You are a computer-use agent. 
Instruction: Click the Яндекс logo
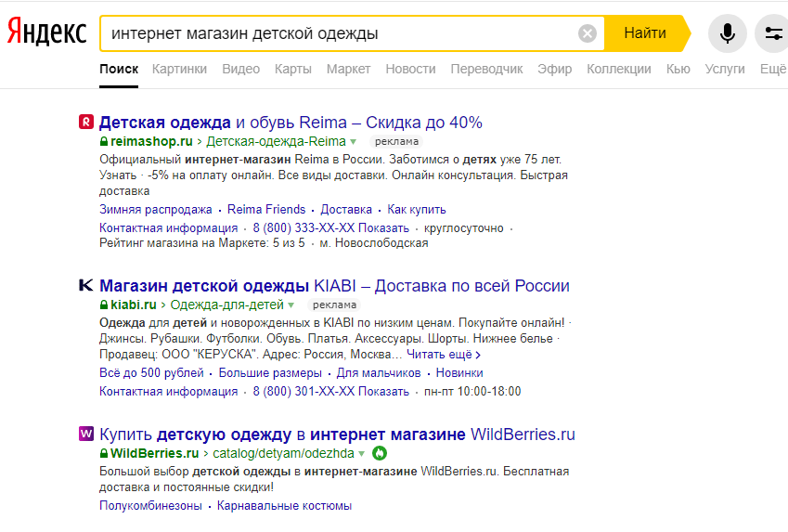click(x=46, y=32)
